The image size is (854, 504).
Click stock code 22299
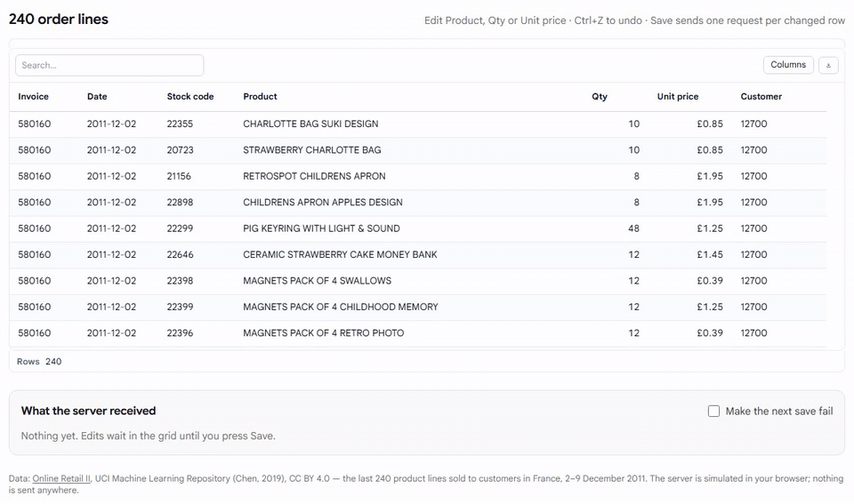(180, 228)
